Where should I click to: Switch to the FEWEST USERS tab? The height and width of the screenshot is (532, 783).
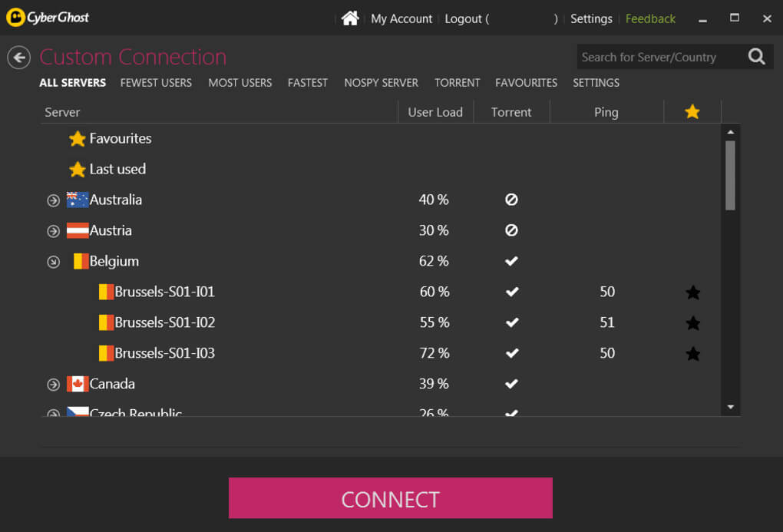tap(156, 83)
